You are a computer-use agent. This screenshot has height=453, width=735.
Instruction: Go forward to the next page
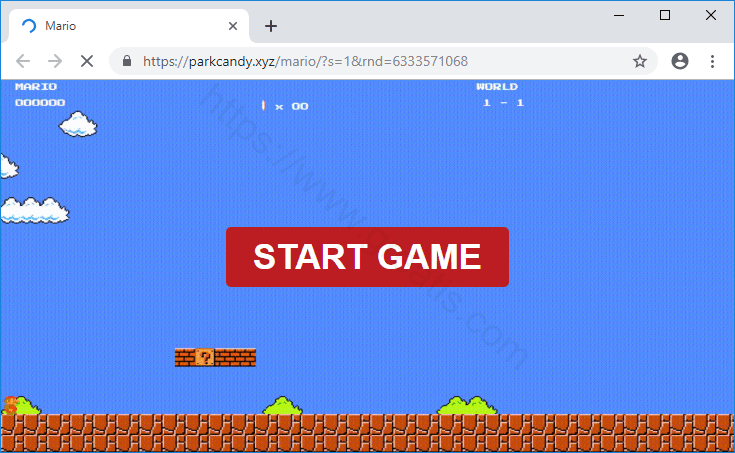pyautogui.click(x=55, y=61)
